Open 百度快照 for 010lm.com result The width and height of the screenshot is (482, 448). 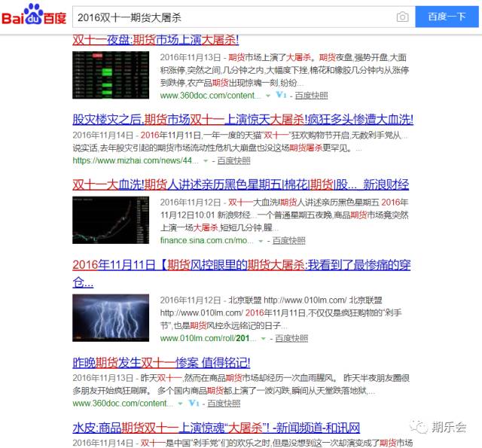[x=291, y=338]
